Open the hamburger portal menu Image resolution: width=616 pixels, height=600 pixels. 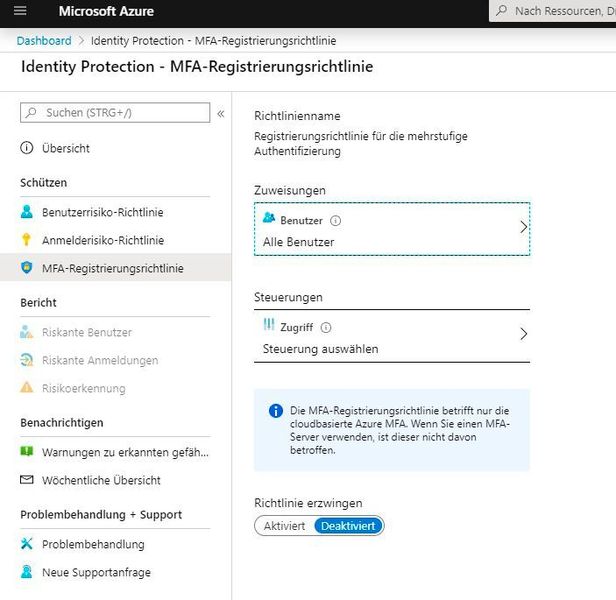point(20,11)
